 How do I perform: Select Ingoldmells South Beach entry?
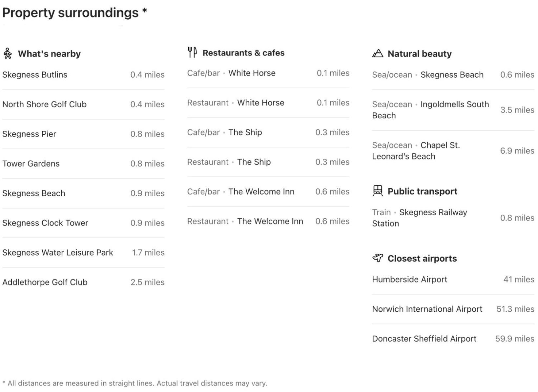(x=453, y=110)
